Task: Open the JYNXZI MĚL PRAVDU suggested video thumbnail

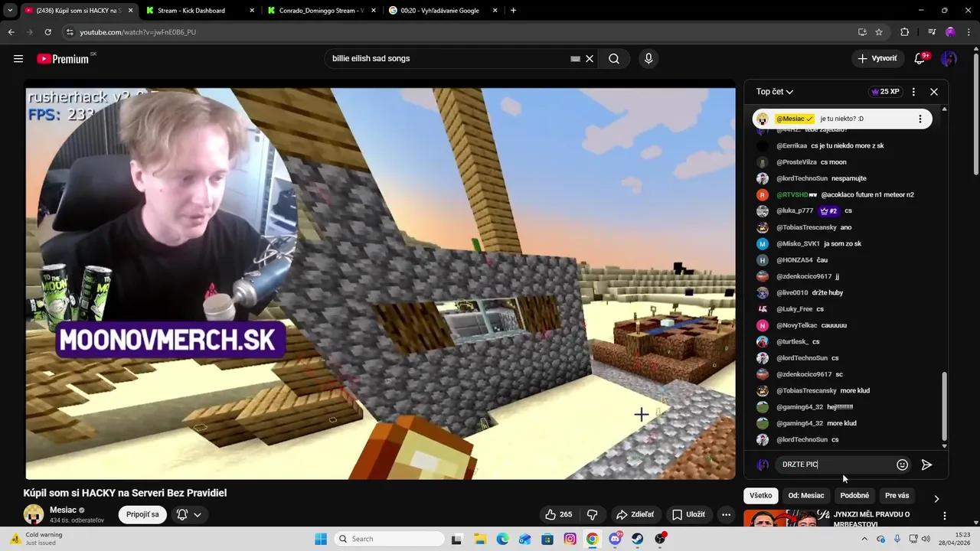Action: pyautogui.click(x=786, y=519)
